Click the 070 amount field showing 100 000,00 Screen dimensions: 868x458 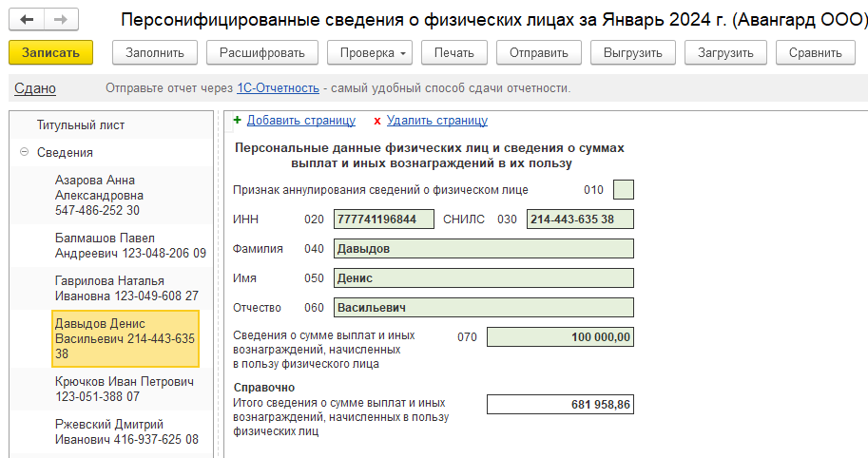pos(560,337)
